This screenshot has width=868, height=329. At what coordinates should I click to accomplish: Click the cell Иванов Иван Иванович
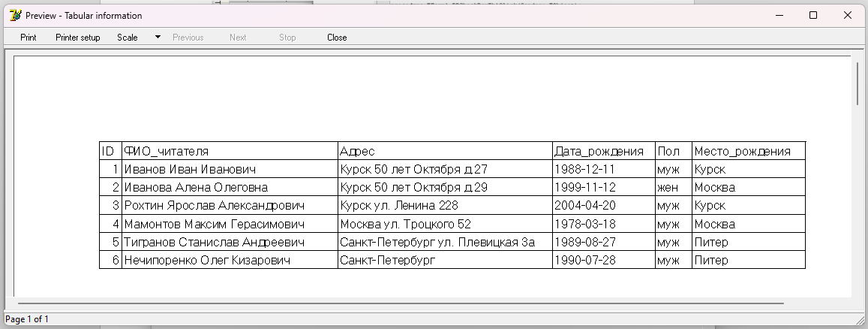pyautogui.click(x=230, y=169)
